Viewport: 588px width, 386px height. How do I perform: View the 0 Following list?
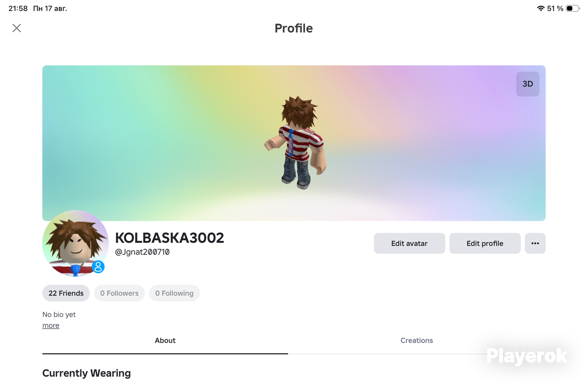(175, 293)
